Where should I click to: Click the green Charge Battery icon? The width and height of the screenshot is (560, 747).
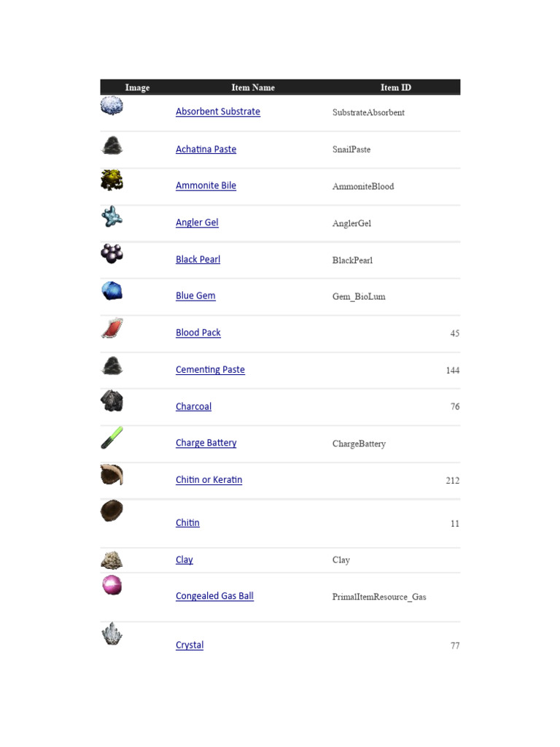pyautogui.click(x=112, y=438)
